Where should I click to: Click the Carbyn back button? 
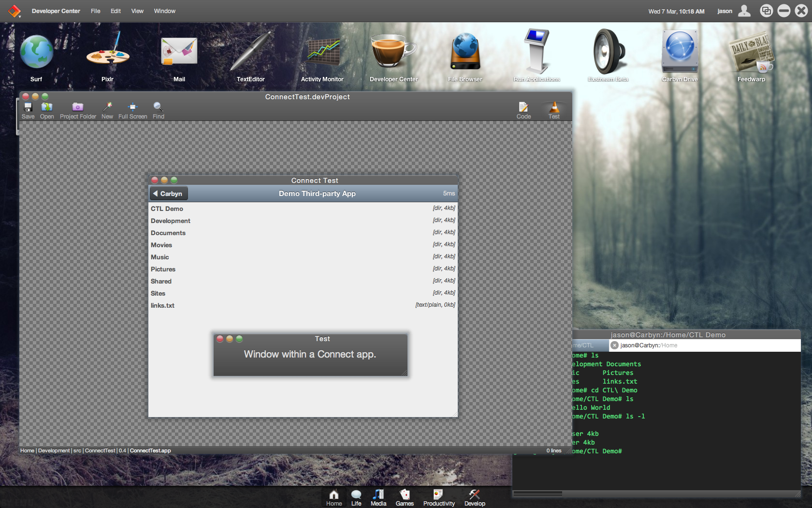168,194
